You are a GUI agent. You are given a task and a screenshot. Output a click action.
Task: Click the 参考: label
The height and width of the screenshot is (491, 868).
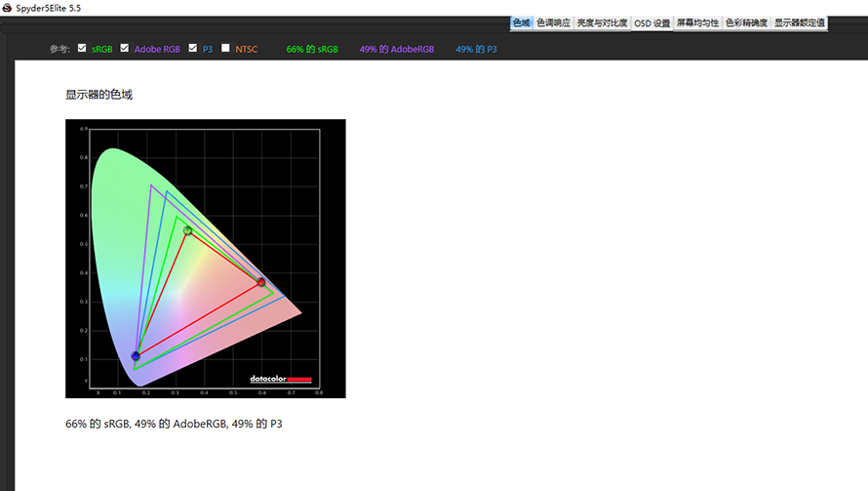coord(59,50)
